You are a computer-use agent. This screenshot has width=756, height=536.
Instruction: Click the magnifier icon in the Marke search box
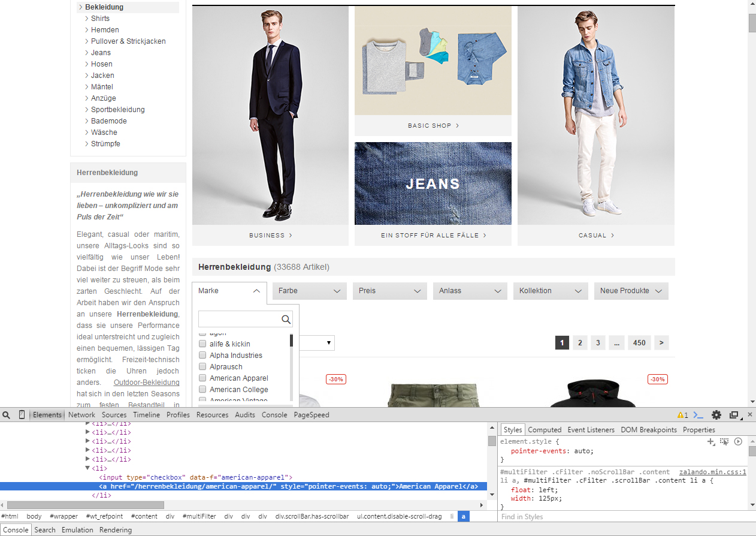[286, 320]
